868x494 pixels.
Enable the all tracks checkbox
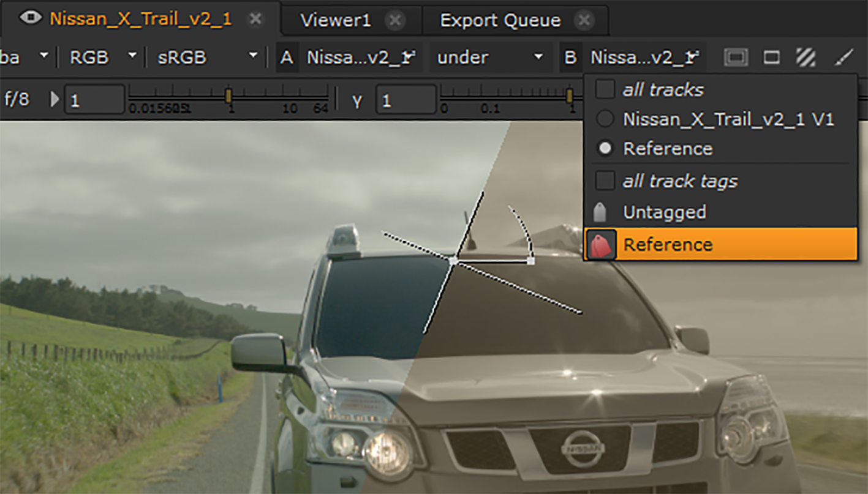(x=605, y=90)
